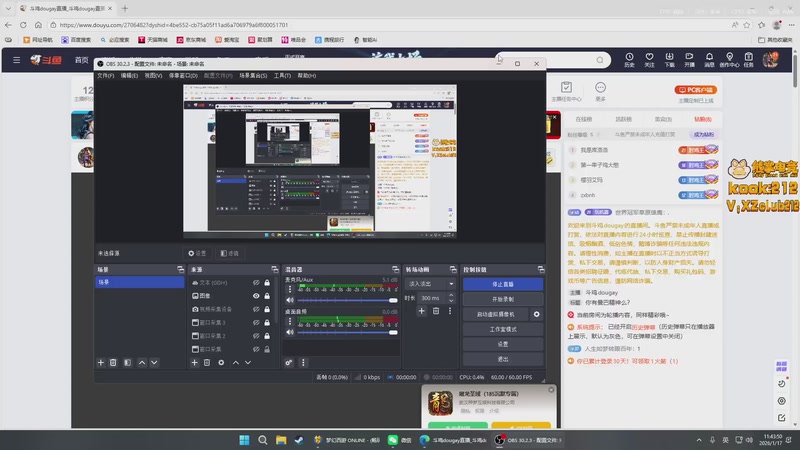Move the scene down in the list

pyautogui.click(x=154, y=362)
